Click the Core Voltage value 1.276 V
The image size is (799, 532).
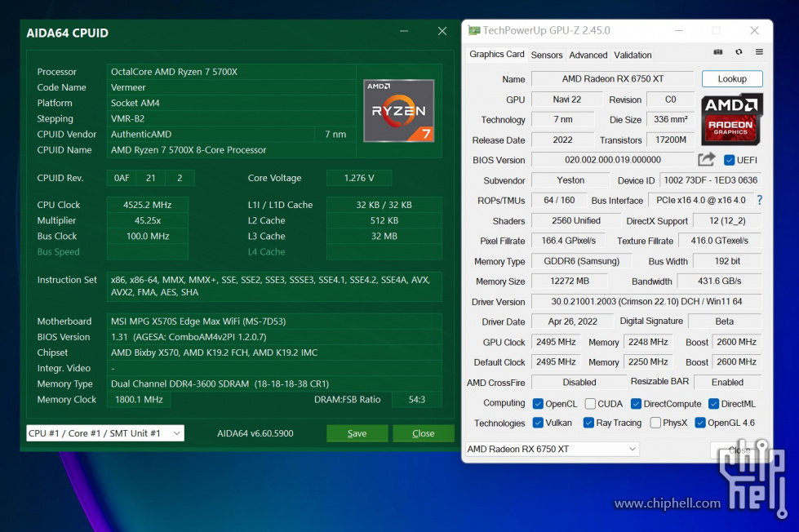coord(359,178)
